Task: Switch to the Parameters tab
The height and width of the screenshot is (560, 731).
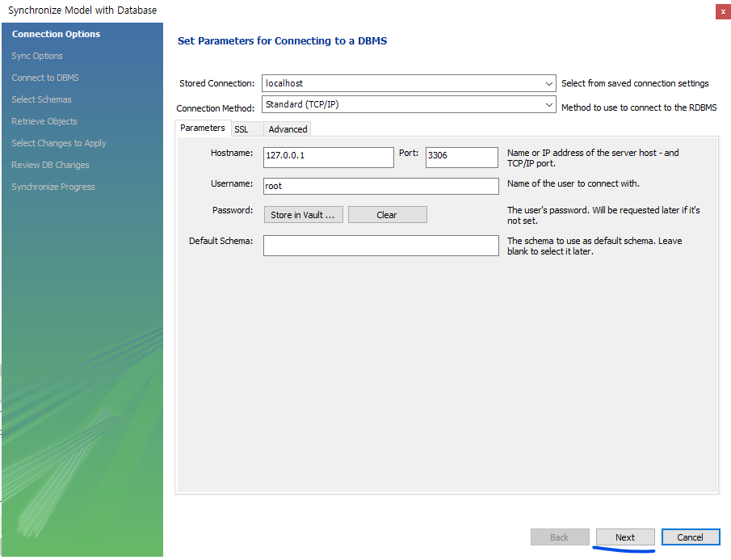Action: coord(203,128)
